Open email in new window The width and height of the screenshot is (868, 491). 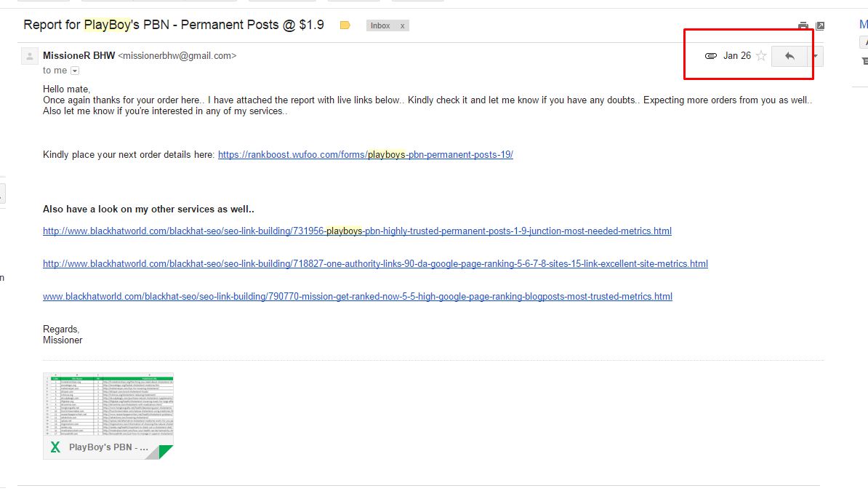point(821,25)
